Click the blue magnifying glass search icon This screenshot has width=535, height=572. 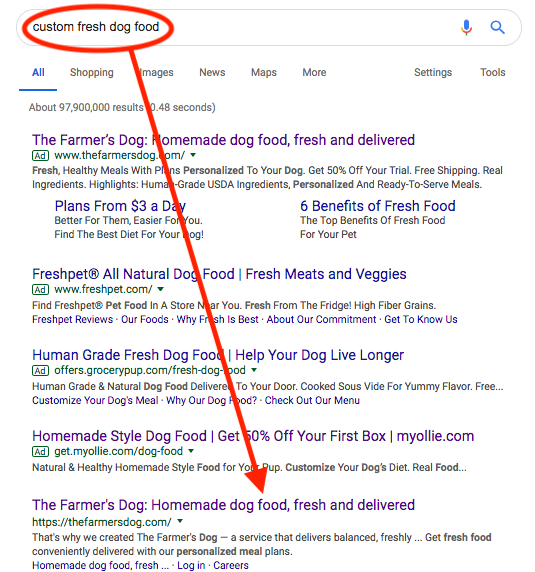point(497,27)
